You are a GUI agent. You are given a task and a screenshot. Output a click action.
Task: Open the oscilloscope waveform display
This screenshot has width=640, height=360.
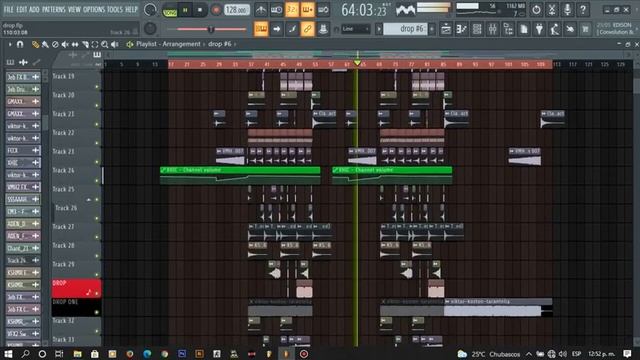[405, 10]
